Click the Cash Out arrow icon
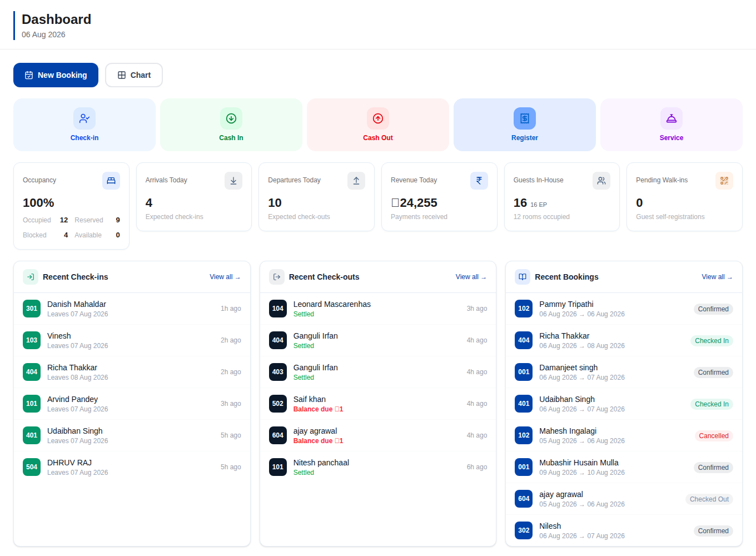The height and width of the screenshot is (556, 756). pos(378,118)
